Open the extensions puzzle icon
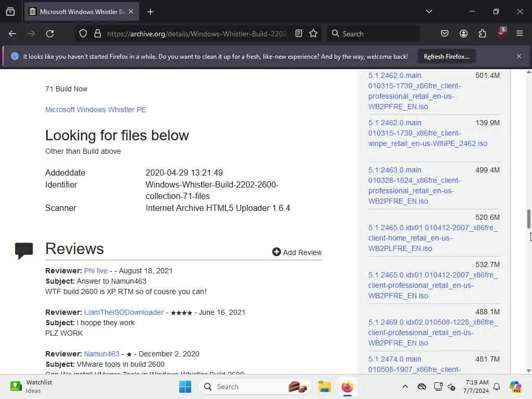The height and width of the screenshot is (399, 532). 482,33
